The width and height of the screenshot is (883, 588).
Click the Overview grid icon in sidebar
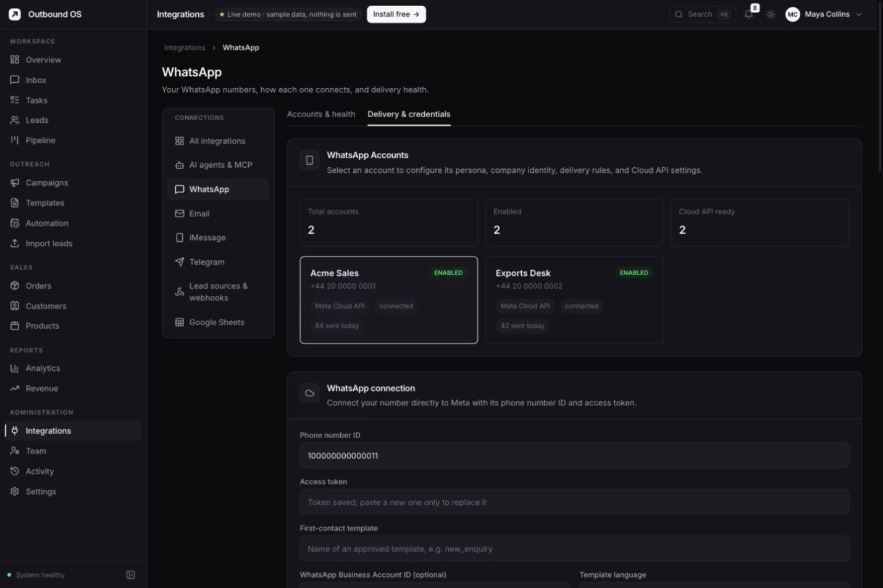(x=15, y=60)
